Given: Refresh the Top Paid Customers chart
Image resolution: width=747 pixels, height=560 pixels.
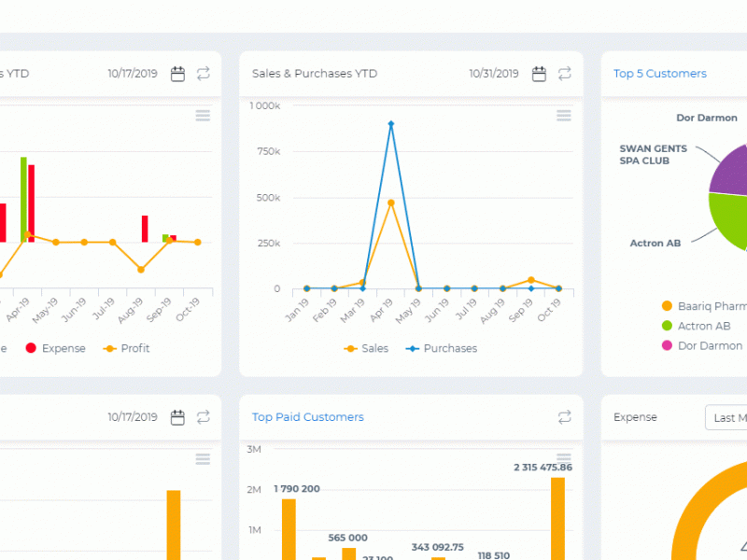Looking at the screenshot, I should [565, 417].
